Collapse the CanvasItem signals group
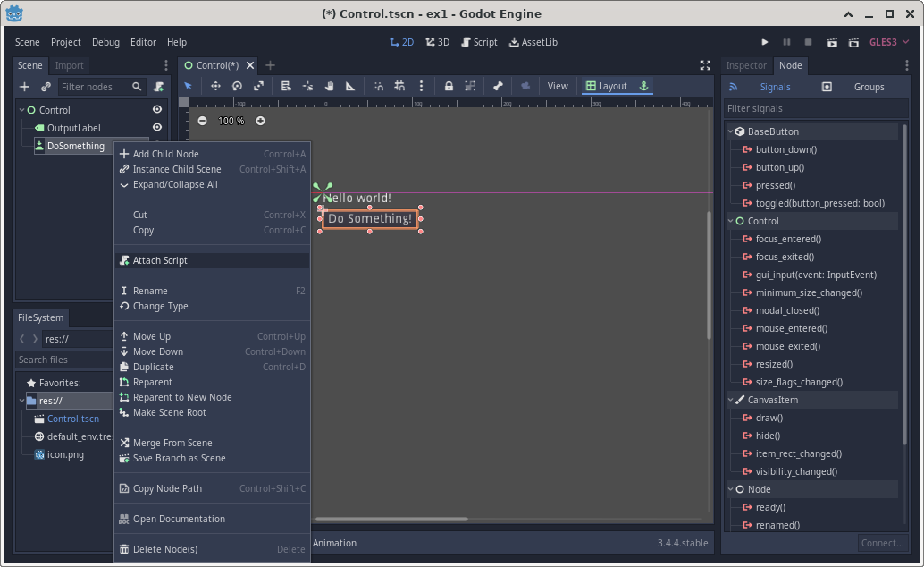The width and height of the screenshot is (924, 567). pyautogui.click(x=731, y=400)
